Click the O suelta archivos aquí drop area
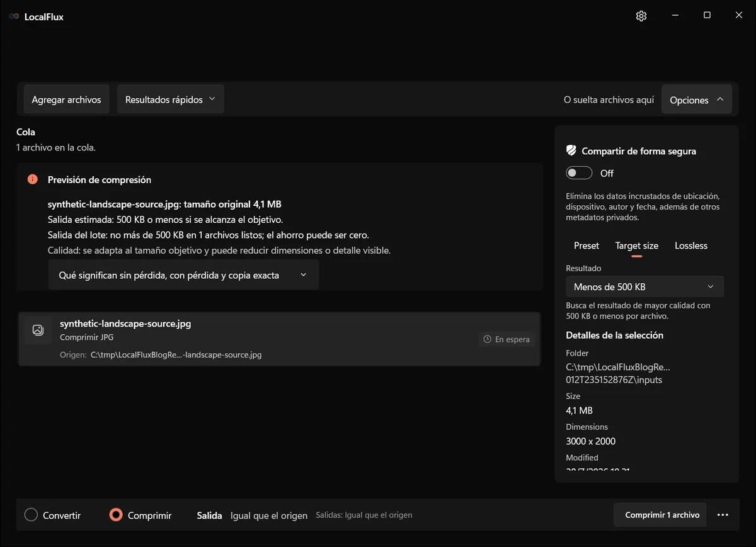The image size is (756, 547). tap(609, 100)
